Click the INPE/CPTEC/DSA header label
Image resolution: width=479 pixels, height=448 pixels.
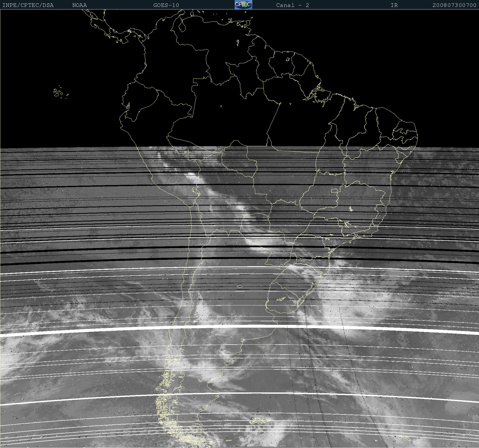coord(28,5)
